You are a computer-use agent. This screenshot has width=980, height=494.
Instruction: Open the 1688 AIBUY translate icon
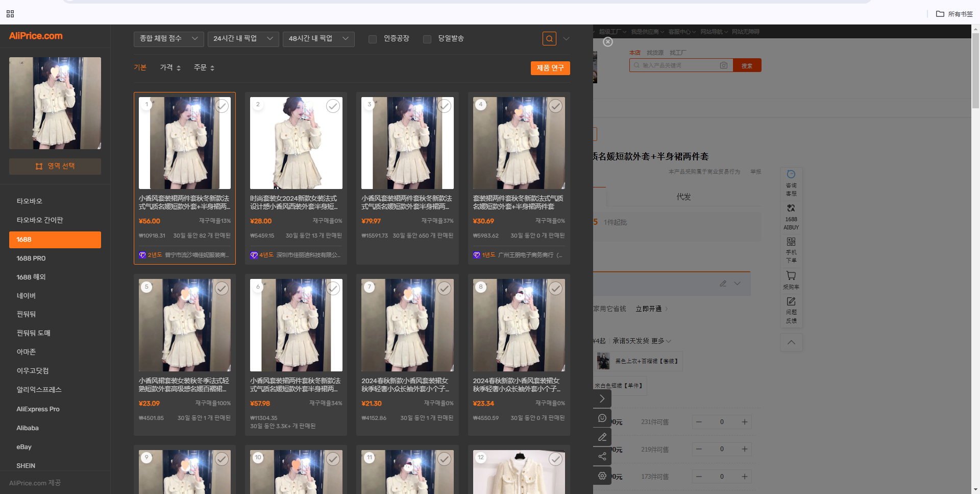(x=791, y=217)
